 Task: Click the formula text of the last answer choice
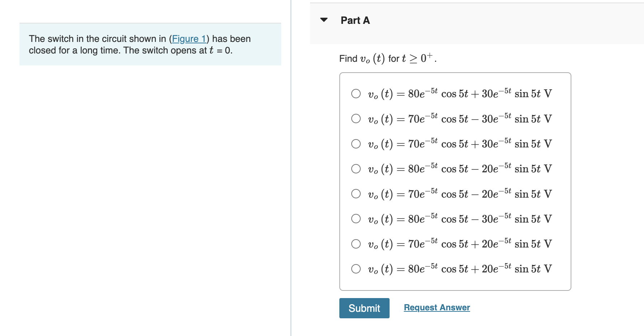[460, 269]
